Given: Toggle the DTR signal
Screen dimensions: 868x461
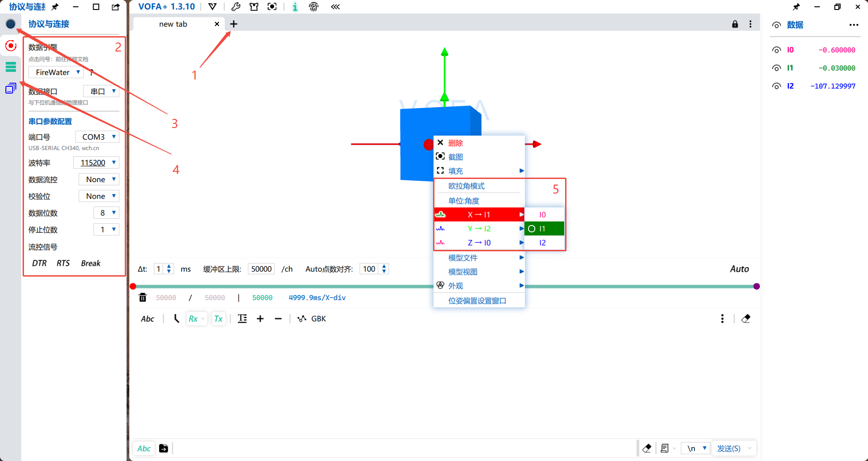Looking at the screenshot, I should click(x=39, y=263).
